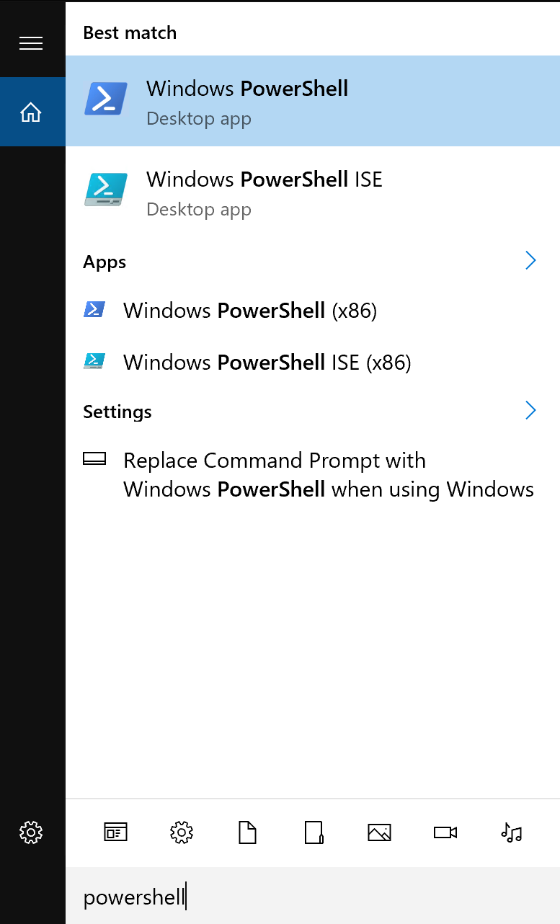This screenshot has height=924, width=560.
Task: Open Windows PowerShell ISE (x86)
Action: 267,362
